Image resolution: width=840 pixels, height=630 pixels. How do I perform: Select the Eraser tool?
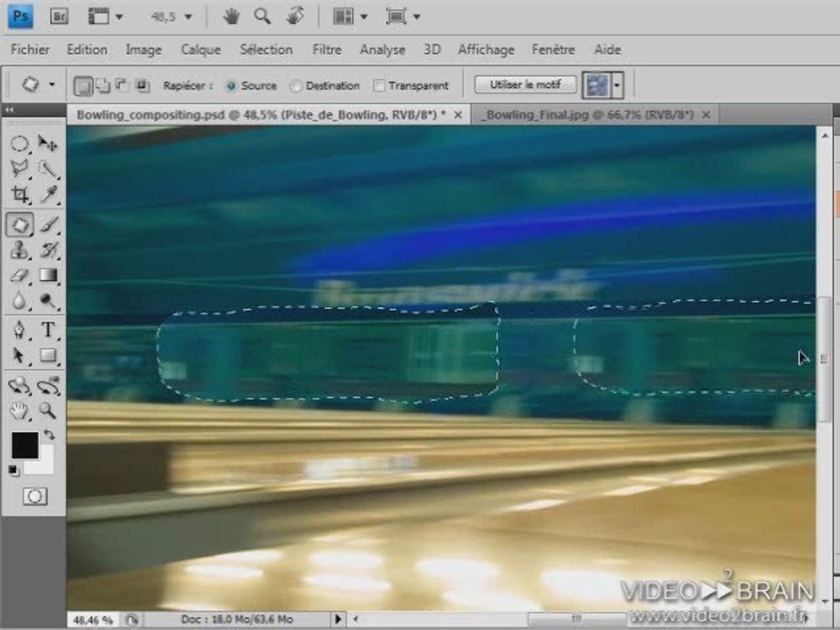tap(20, 276)
